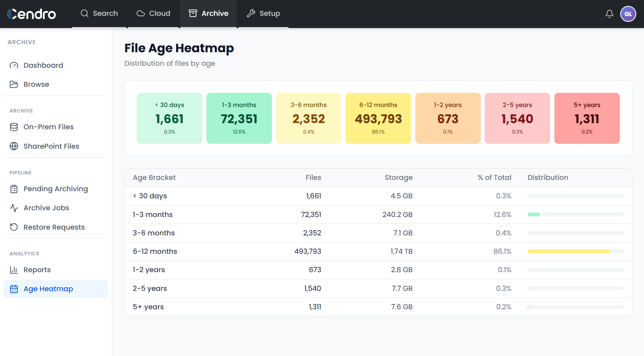
Task: Select the 6-12 months heatmap tile
Action: 378,118
